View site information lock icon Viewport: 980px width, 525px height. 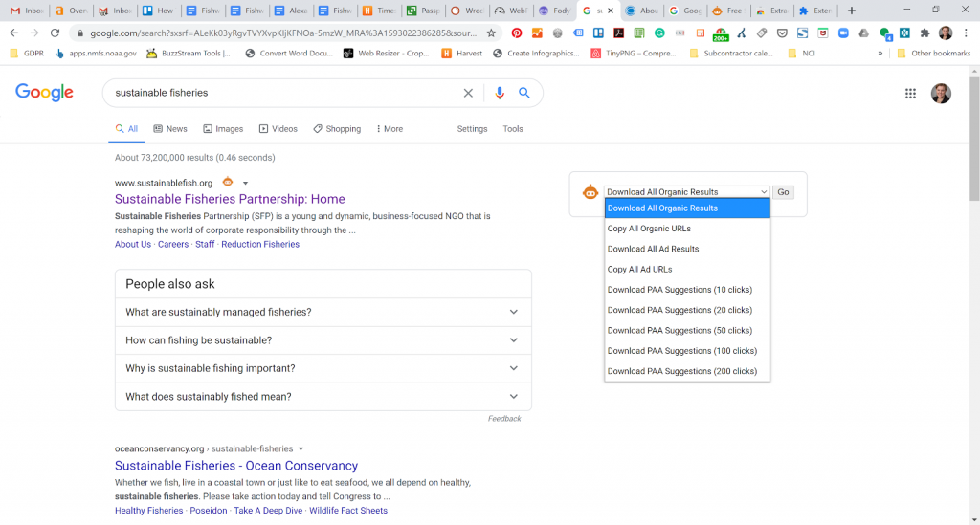coord(80,33)
